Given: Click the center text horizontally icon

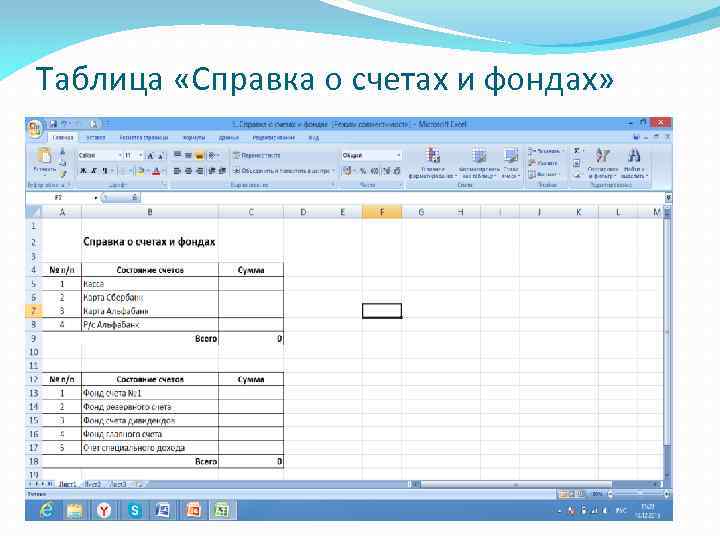Looking at the screenshot, I should pyautogui.click(x=188, y=171).
